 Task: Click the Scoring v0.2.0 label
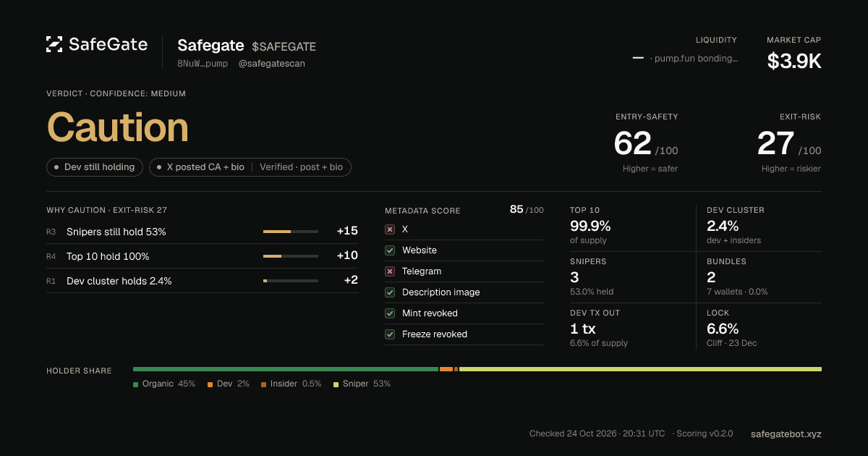coord(705,434)
